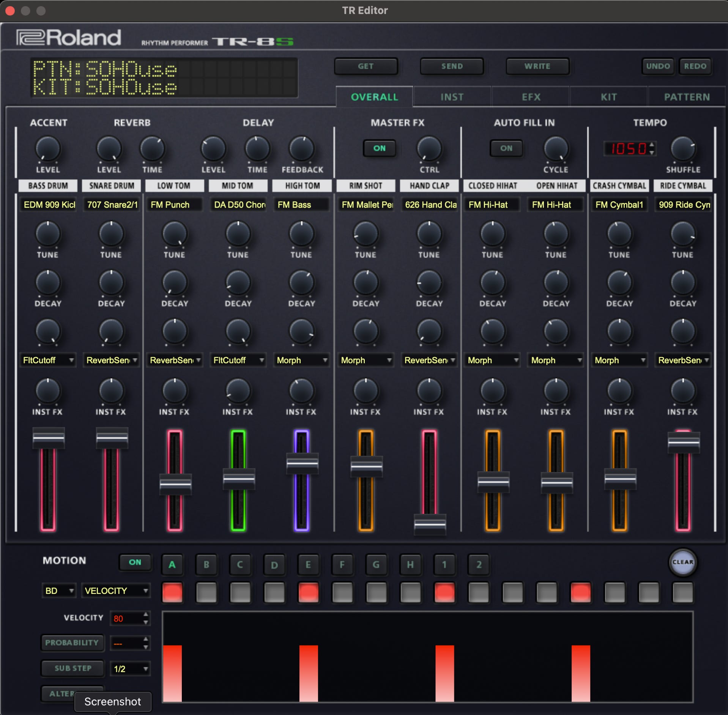Open the Bass Drum FltCutoff dropdown
This screenshot has height=715, width=728.
click(48, 360)
